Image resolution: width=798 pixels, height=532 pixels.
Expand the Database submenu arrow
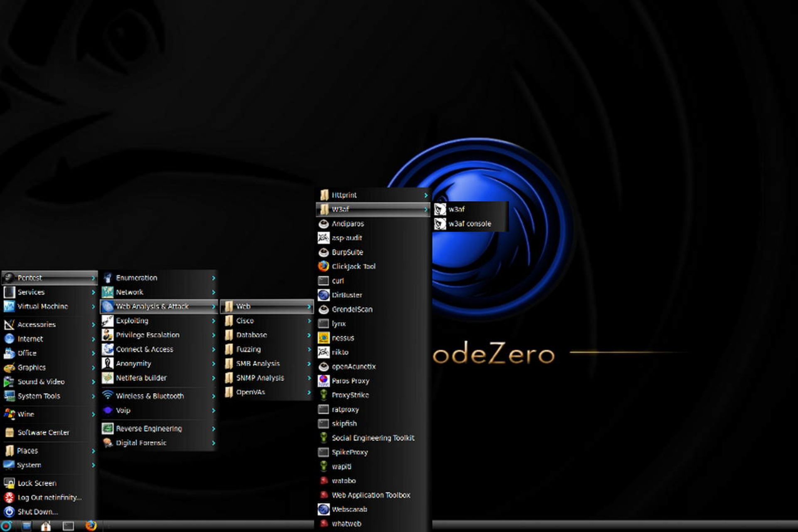pyautogui.click(x=309, y=335)
